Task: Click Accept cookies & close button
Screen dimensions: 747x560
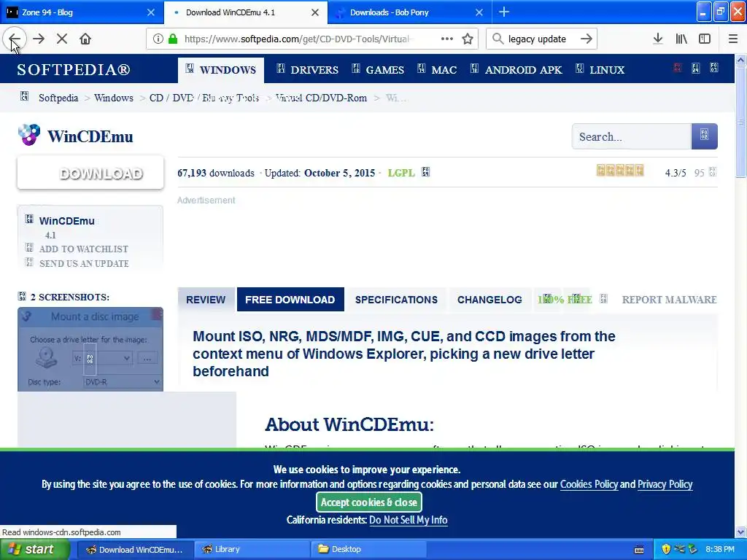Action: [x=368, y=502]
